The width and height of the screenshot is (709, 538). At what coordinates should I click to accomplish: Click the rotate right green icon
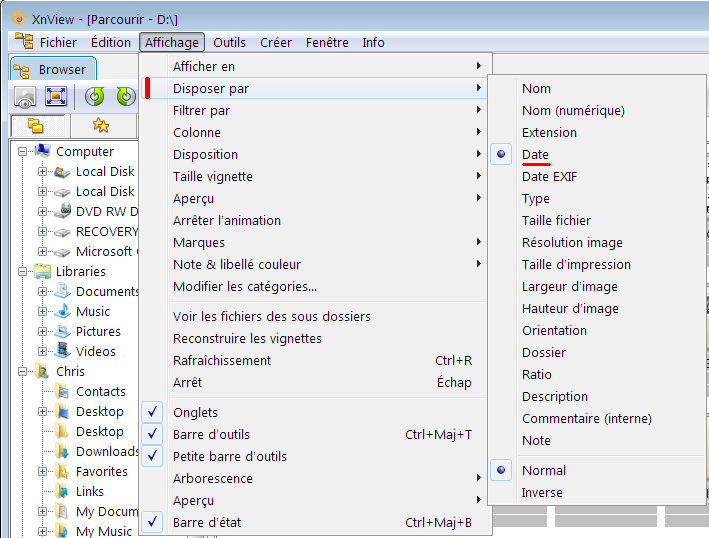126,96
